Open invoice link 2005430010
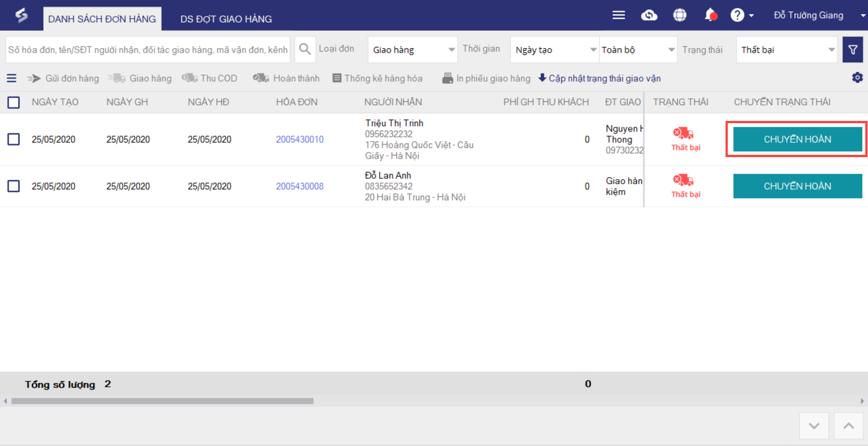The width and height of the screenshot is (868, 446). point(300,139)
